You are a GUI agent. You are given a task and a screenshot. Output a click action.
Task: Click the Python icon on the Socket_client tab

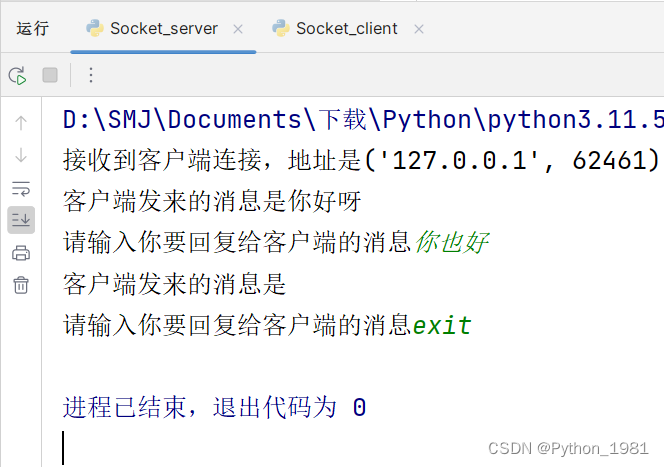pos(281,28)
